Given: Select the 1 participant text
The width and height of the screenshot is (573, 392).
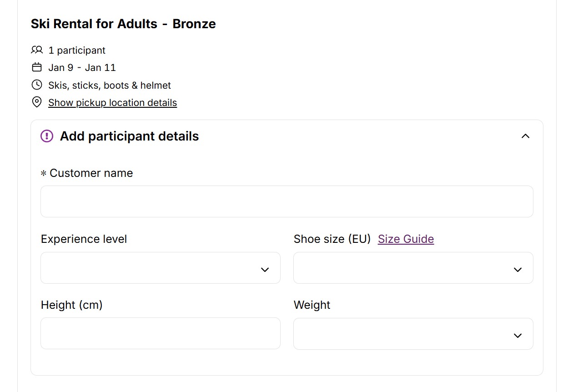Looking at the screenshot, I should click(x=77, y=50).
